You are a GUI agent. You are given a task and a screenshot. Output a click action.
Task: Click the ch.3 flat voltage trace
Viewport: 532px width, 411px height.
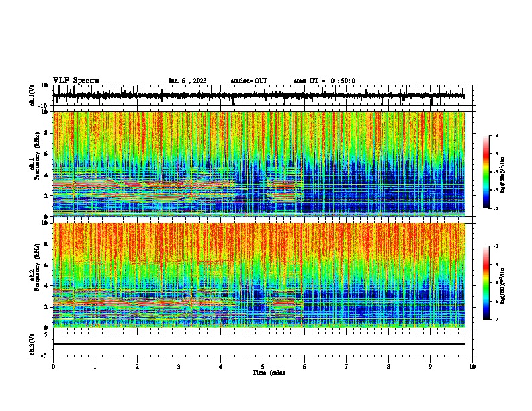click(x=259, y=344)
